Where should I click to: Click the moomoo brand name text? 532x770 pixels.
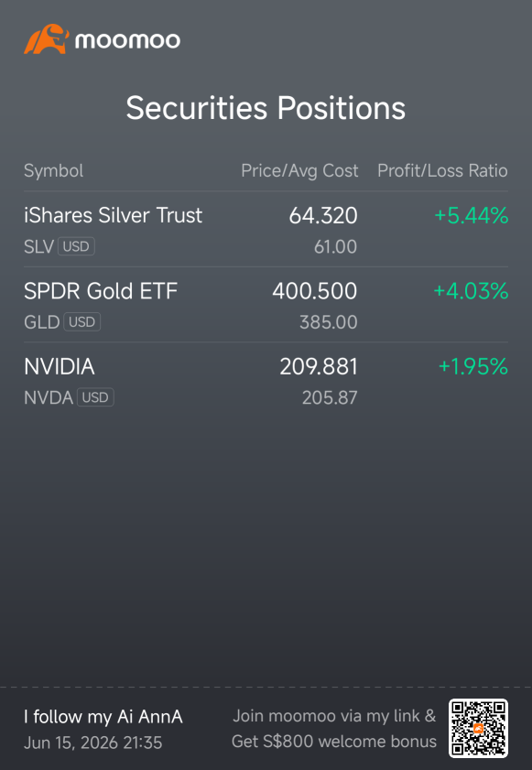point(127,40)
